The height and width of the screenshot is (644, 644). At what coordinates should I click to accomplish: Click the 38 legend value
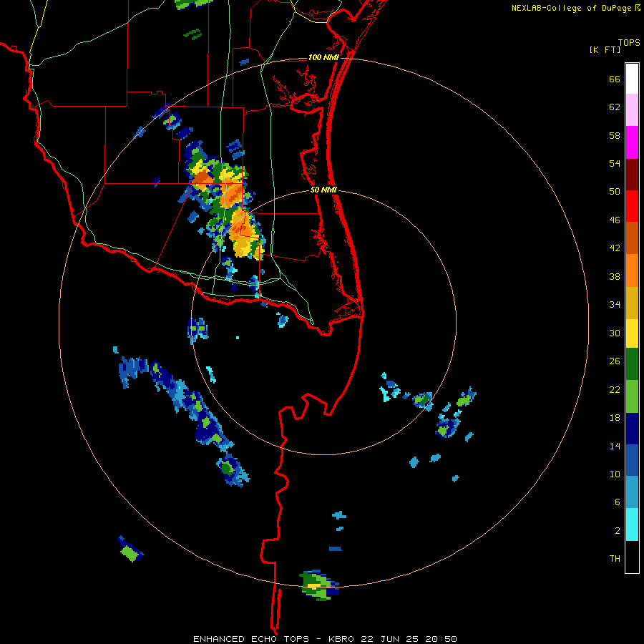pos(615,276)
